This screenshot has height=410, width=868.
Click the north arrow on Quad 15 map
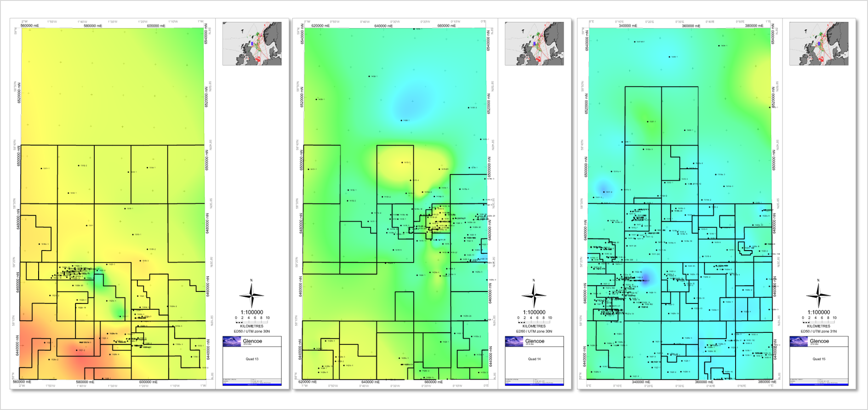[x=818, y=295]
